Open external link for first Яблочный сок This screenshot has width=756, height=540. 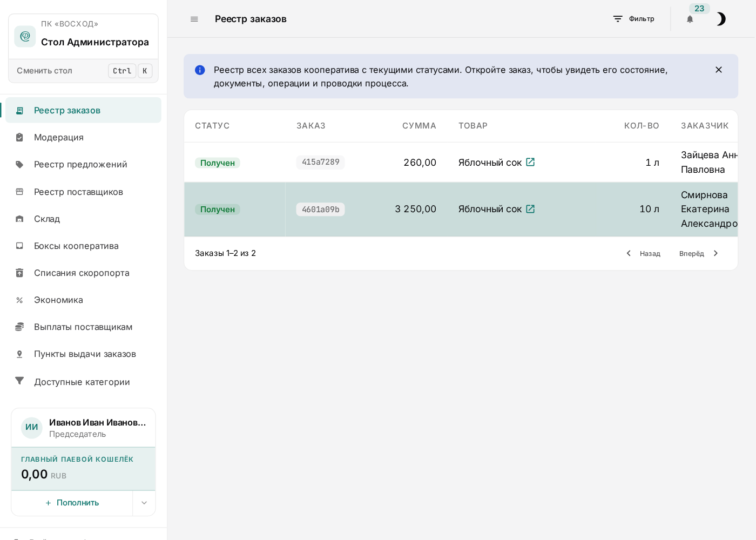tap(530, 162)
